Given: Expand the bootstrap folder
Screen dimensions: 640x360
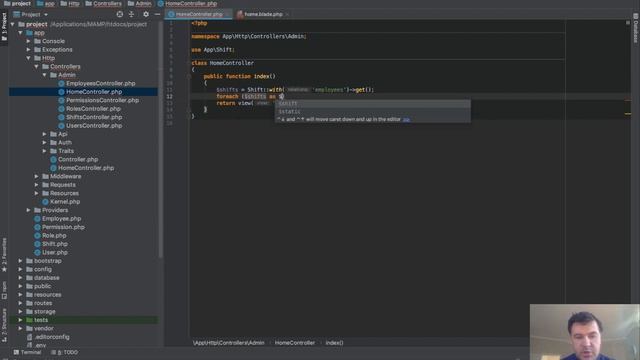Looking at the screenshot, I should click(20, 261).
